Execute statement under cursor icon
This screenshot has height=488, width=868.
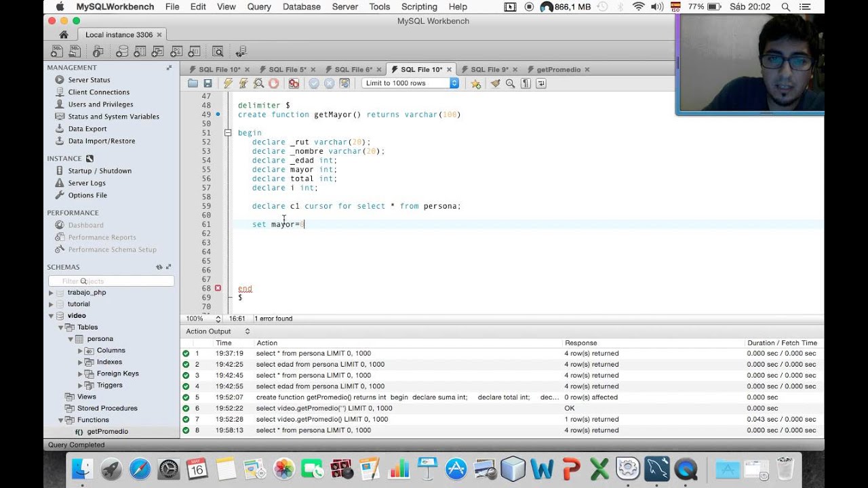click(x=243, y=83)
